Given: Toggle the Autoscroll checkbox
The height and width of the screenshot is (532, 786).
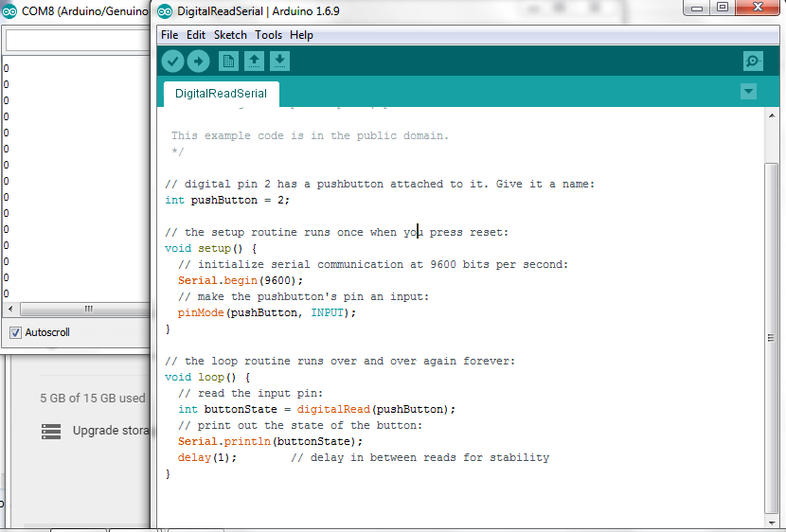Looking at the screenshot, I should [x=15, y=332].
